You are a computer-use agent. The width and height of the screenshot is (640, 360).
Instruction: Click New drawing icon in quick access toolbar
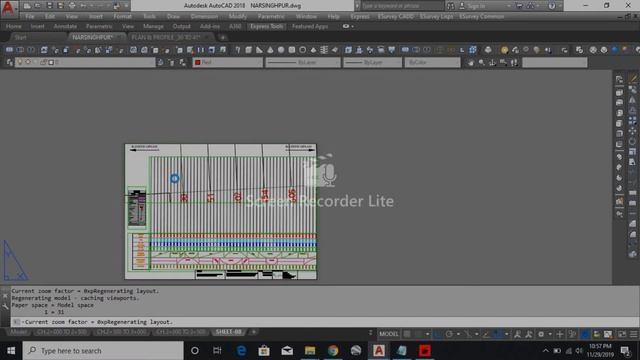click(27, 6)
